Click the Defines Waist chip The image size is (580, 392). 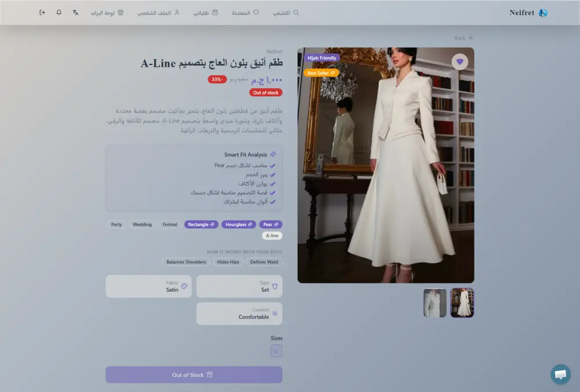(264, 262)
